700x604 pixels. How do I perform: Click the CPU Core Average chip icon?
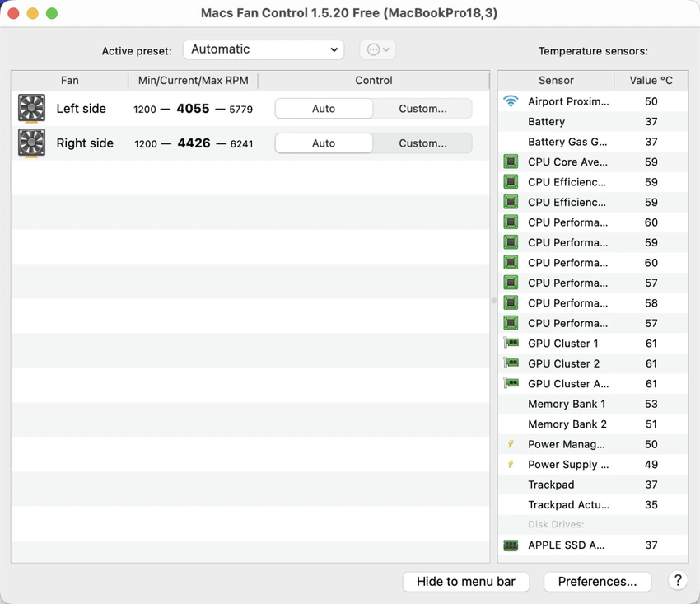coord(511,162)
